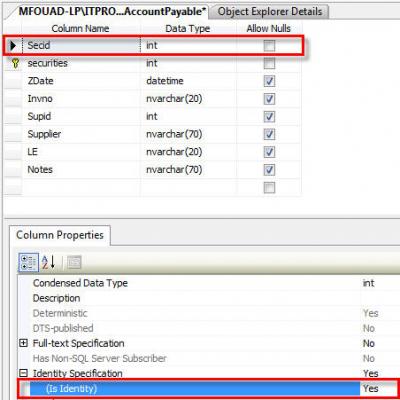The height and width of the screenshot is (400, 400).
Task: Open the Property Pages icon
Action: coord(74,262)
